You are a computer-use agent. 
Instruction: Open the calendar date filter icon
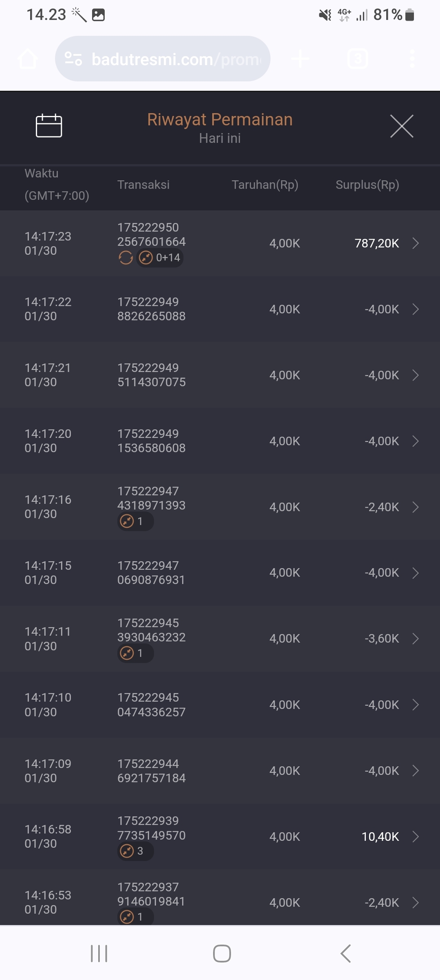pyautogui.click(x=49, y=126)
